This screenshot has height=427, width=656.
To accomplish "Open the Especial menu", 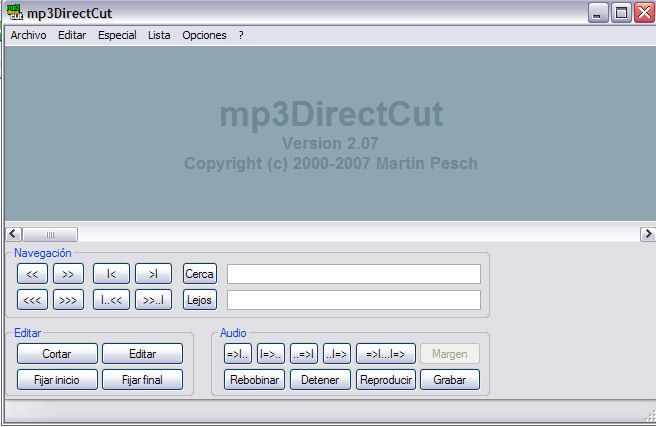I will point(117,35).
